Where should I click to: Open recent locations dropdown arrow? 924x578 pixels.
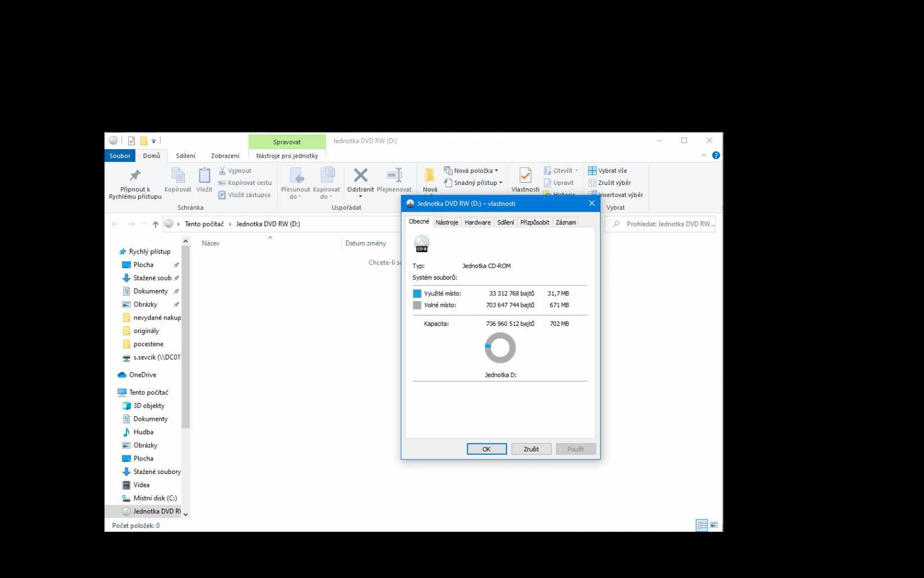(144, 224)
